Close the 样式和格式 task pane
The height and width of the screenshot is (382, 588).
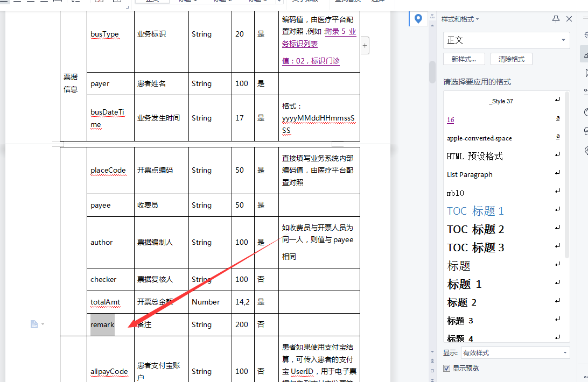(569, 19)
